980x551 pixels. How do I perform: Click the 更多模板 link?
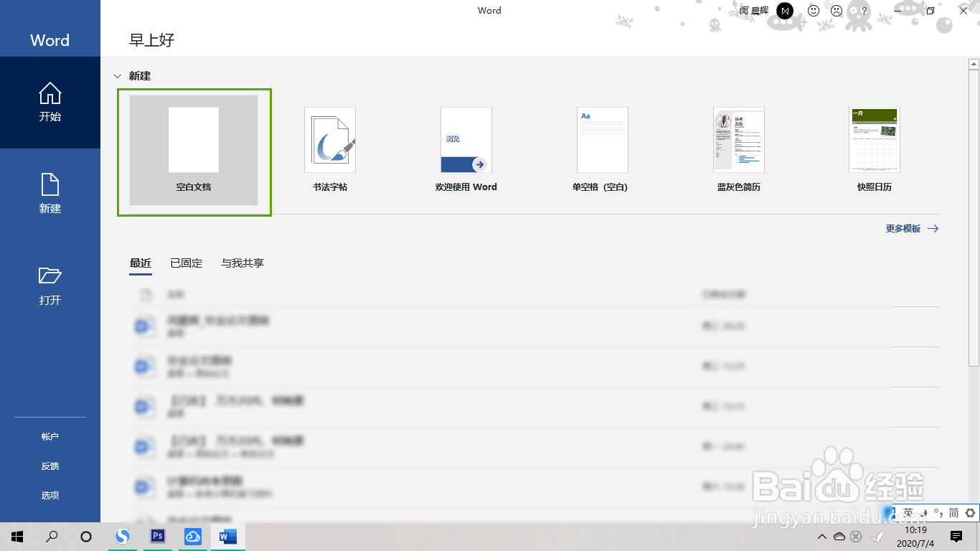[x=912, y=228]
